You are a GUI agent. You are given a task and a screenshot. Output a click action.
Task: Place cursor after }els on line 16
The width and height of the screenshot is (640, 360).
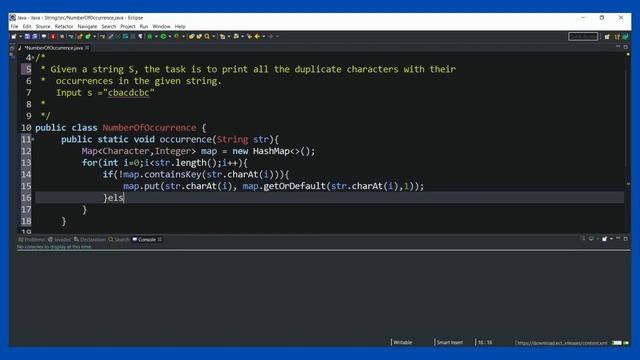point(124,198)
